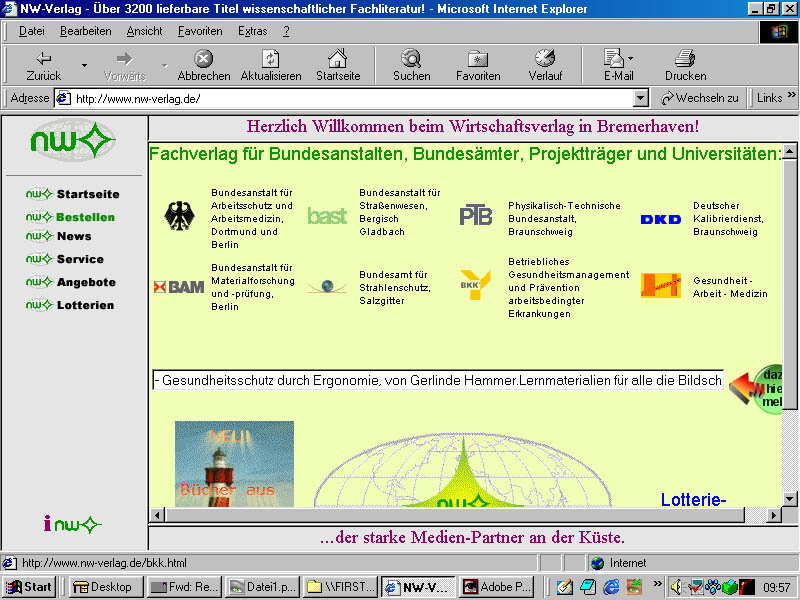Click the horizontal scrollbar left arrow
800x600 pixels.
pyautogui.click(x=157, y=515)
